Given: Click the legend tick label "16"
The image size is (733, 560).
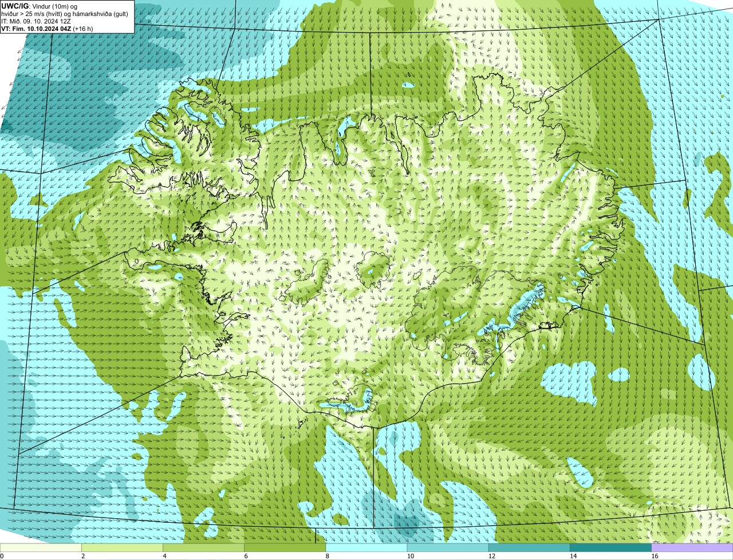Looking at the screenshot, I should point(655,556).
